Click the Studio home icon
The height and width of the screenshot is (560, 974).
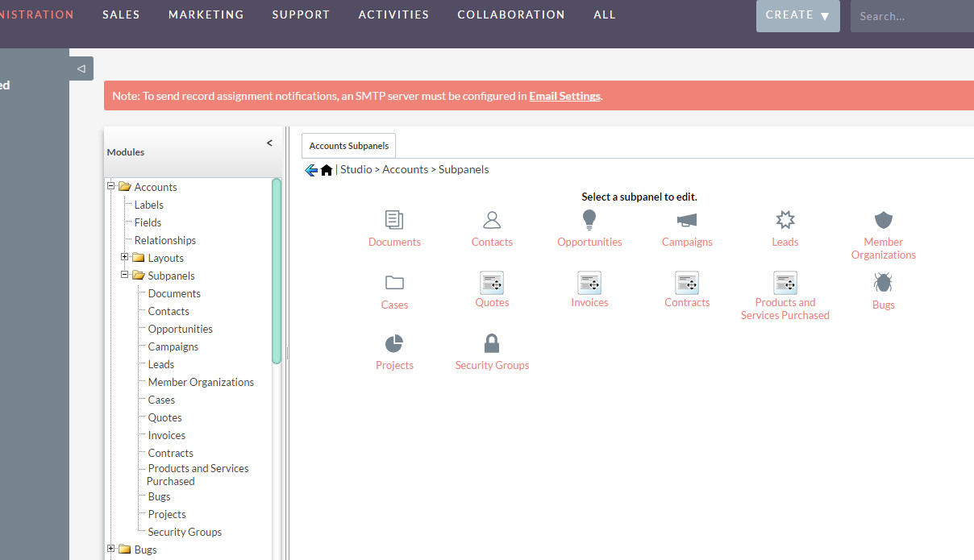click(327, 170)
